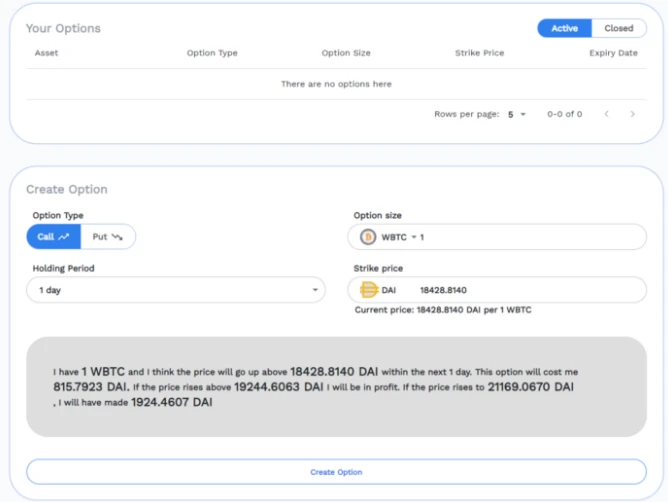Switch to the Closed options tab
Viewport: 668px width, 502px height.
tap(619, 28)
